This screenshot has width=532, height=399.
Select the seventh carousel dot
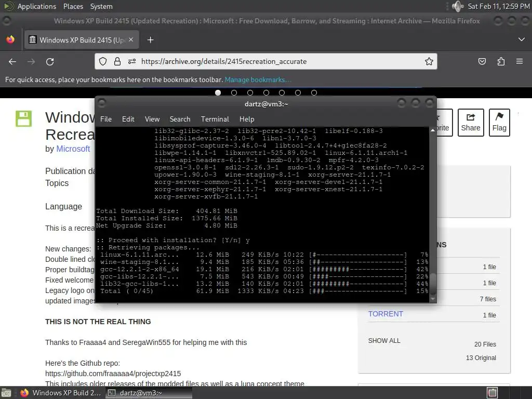(x=314, y=92)
